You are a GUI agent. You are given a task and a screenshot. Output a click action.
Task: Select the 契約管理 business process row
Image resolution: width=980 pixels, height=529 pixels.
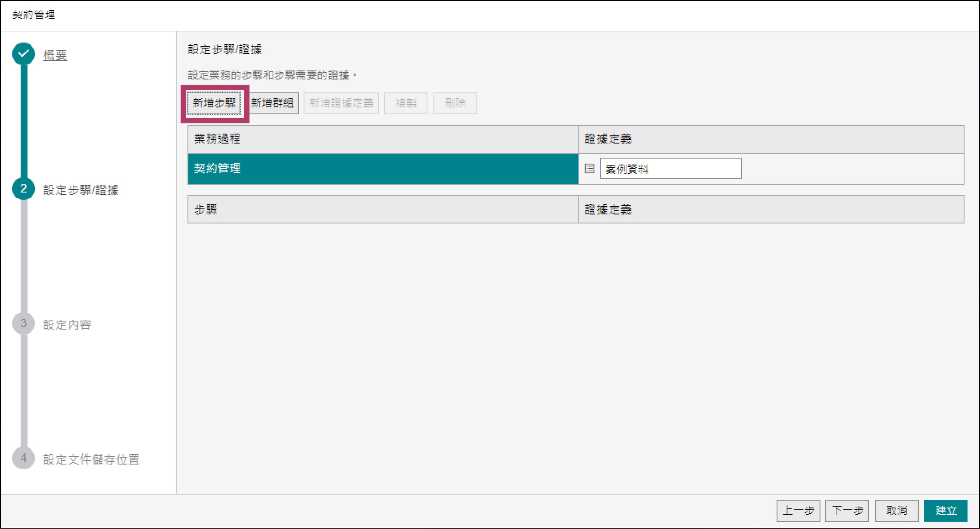(383, 168)
